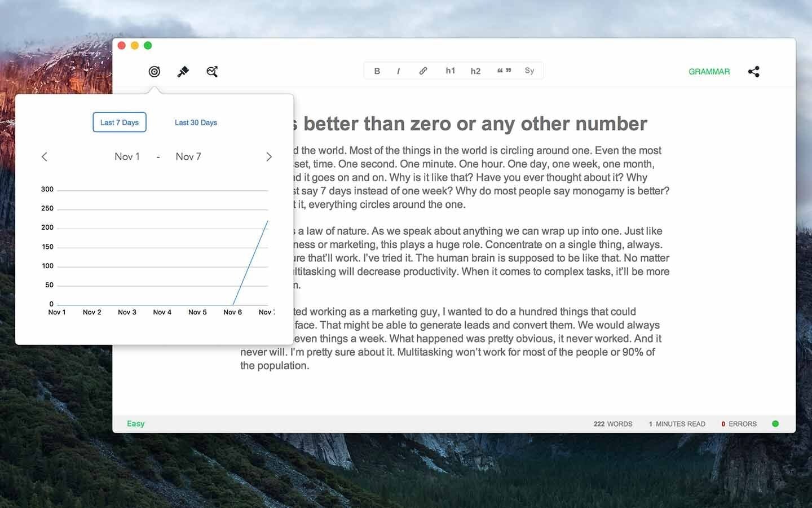Navigate to the previous week with left chevron
This screenshot has width=812, height=508.
(45, 156)
